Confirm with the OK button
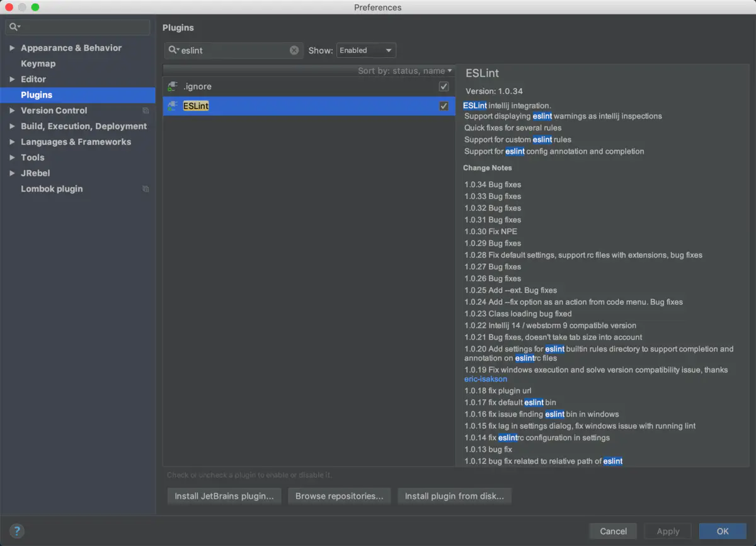The image size is (756, 546). (x=723, y=532)
